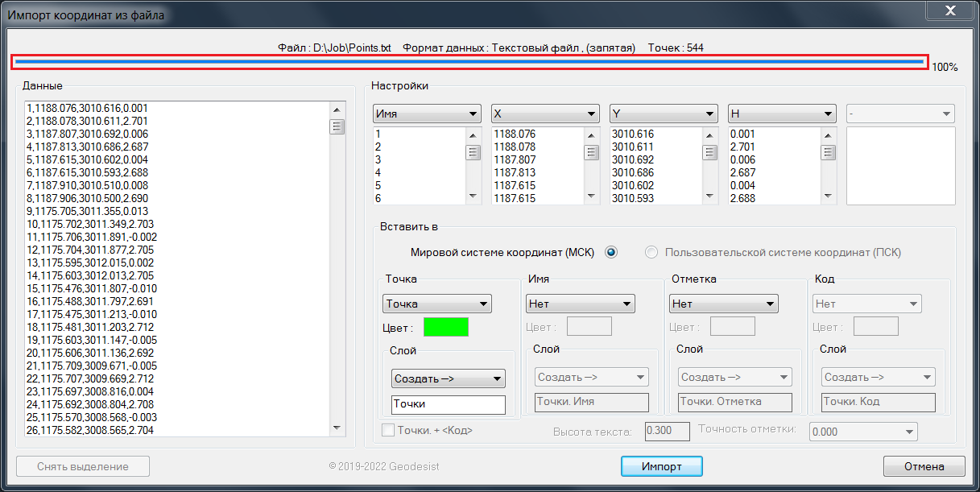Screen dimensions: 980x492
Task: Expand the Отметка dropdown set to Нет
Action: [723, 304]
